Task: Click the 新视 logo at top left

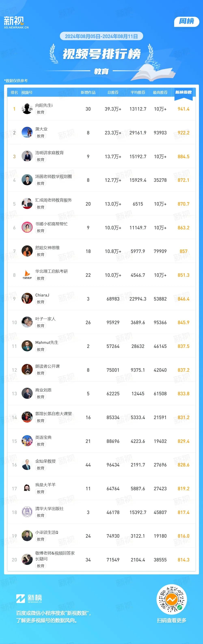Action: [x=16, y=23]
